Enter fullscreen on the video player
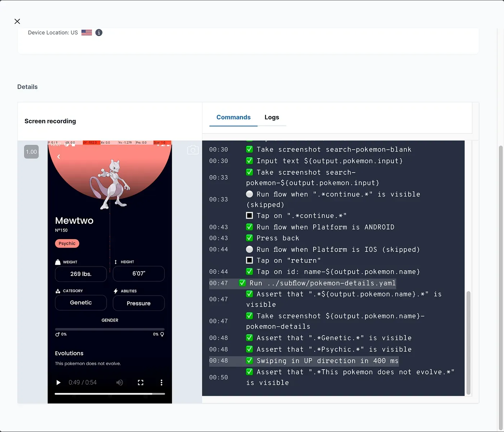This screenshot has width=504, height=432. [140, 382]
